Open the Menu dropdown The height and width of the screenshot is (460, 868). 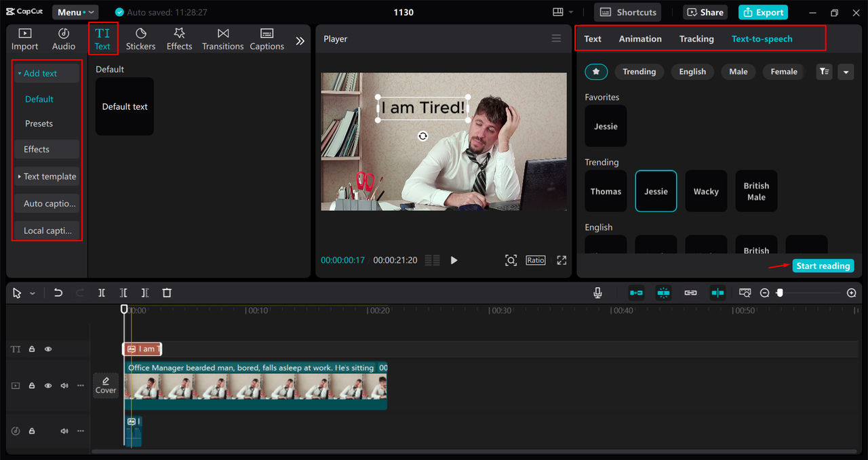(75, 12)
